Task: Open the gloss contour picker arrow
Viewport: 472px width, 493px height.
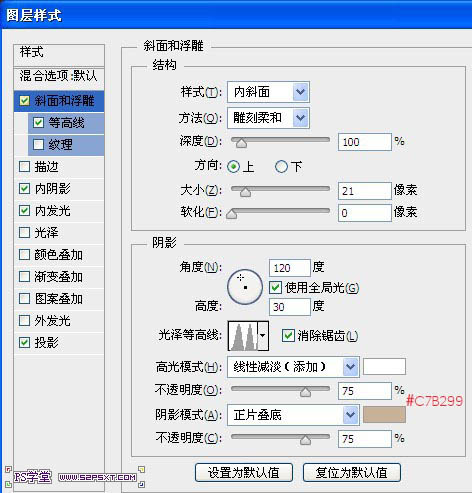Action: point(263,336)
